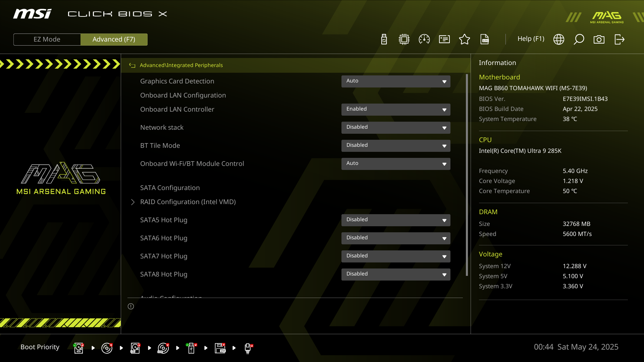Open the Favorites star icon
Viewport: 644px width, 362px height.
tap(465, 39)
